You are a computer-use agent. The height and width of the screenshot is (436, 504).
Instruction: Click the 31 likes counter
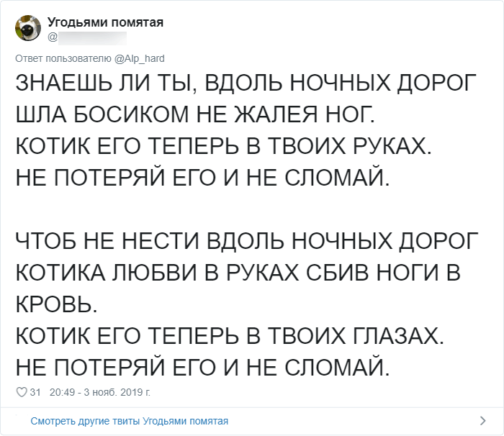click(x=35, y=392)
